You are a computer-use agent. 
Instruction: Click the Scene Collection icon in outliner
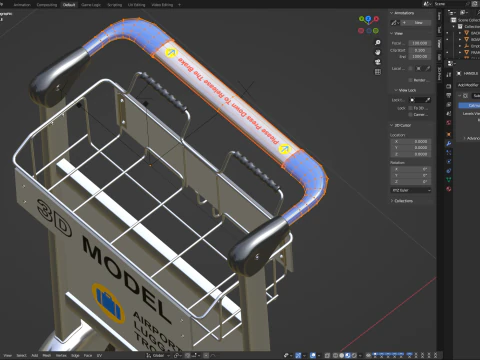[454, 20]
